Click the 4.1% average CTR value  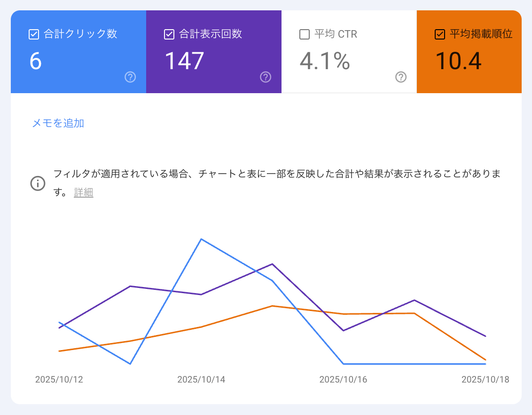pos(325,61)
